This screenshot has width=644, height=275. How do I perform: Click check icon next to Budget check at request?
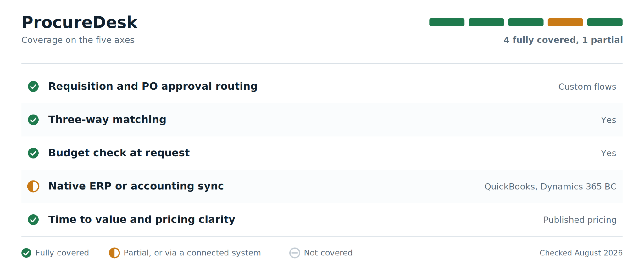(x=33, y=153)
